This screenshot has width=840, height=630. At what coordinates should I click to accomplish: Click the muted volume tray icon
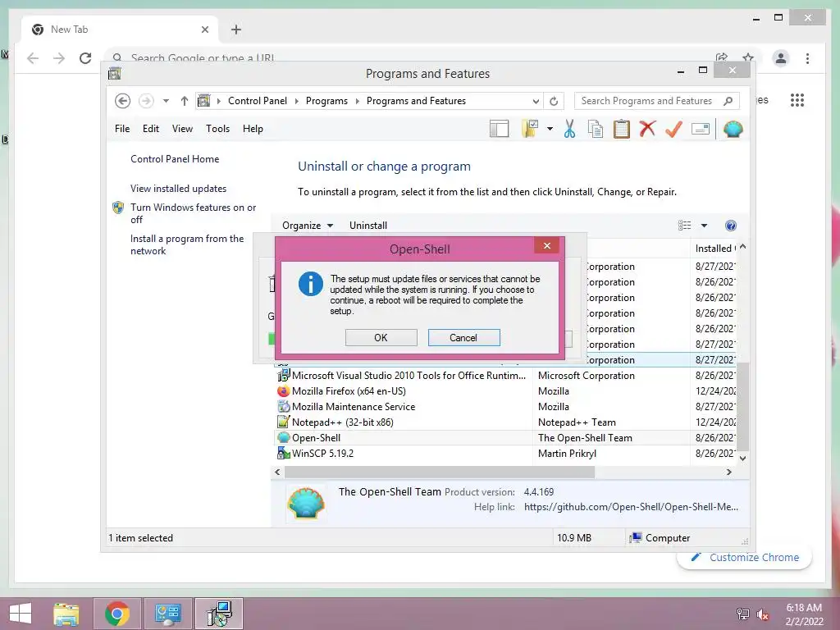762,614
